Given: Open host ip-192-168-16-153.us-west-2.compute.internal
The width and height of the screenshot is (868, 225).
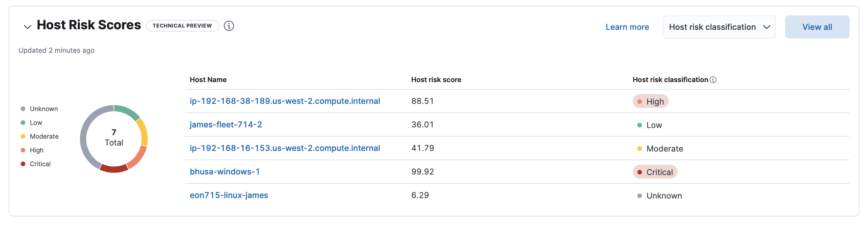Looking at the screenshot, I should point(284,148).
